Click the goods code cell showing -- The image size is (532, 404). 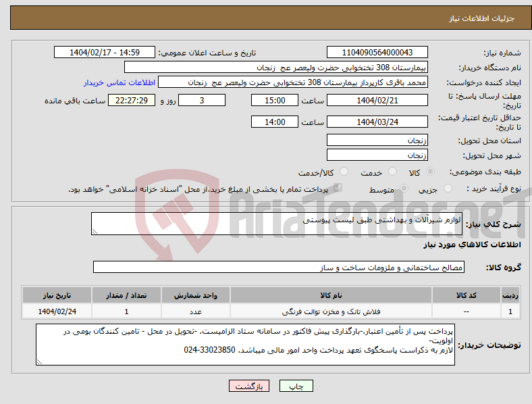[467, 311]
